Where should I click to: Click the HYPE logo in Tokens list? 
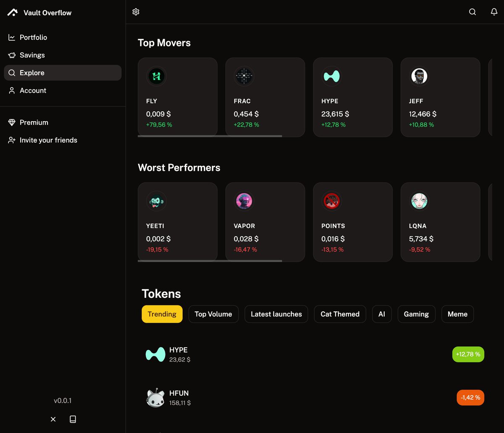pos(155,355)
